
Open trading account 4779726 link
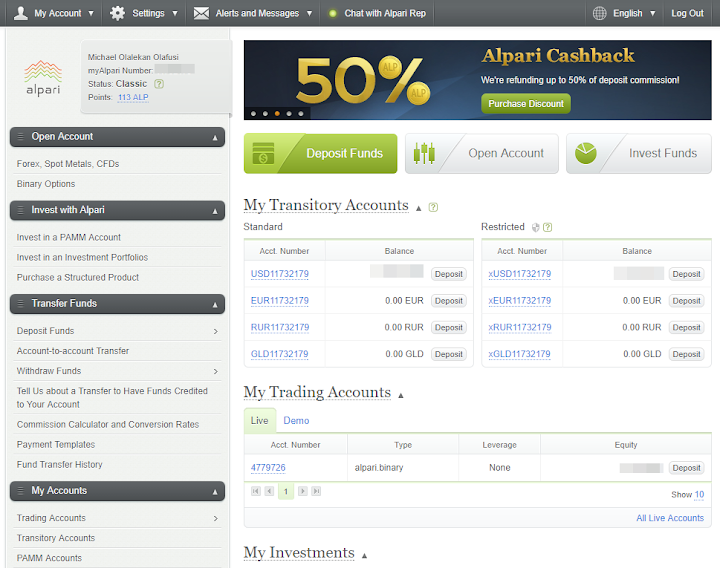point(268,467)
